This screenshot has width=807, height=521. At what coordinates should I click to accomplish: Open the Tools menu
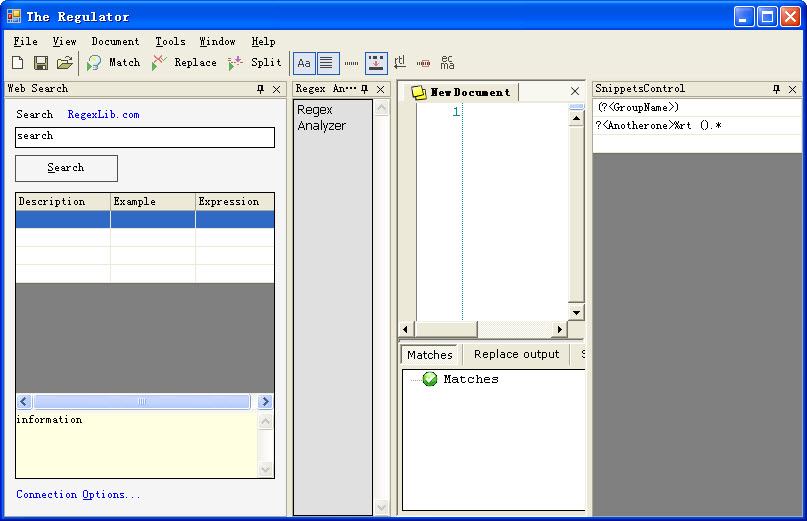click(170, 42)
